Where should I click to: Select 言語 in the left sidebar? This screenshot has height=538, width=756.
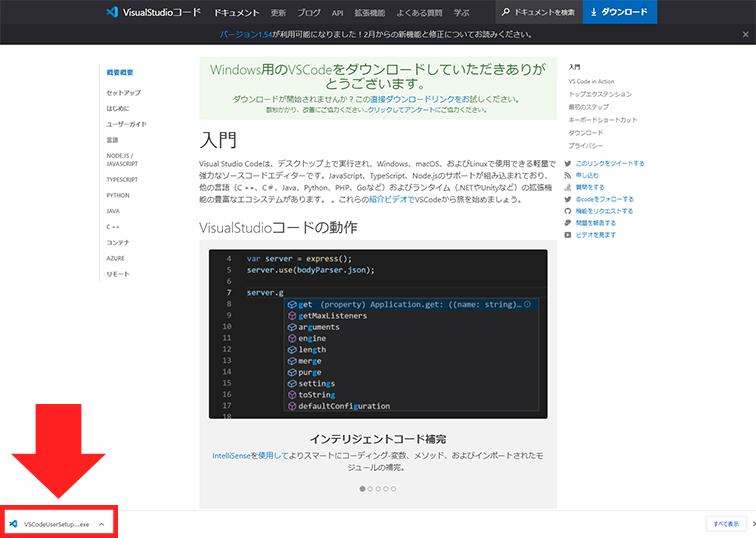tap(112, 140)
